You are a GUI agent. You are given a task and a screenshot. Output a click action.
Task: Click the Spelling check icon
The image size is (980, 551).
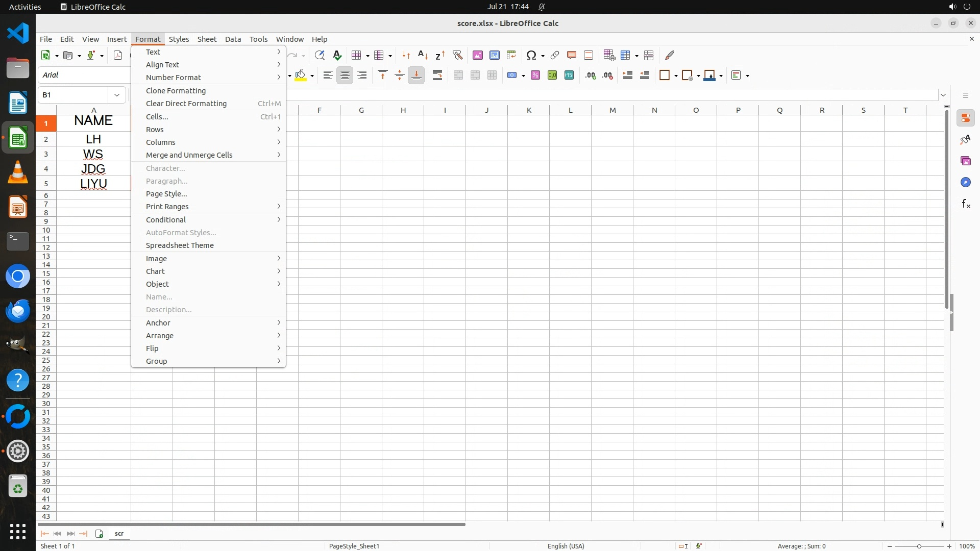(x=337, y=55)
